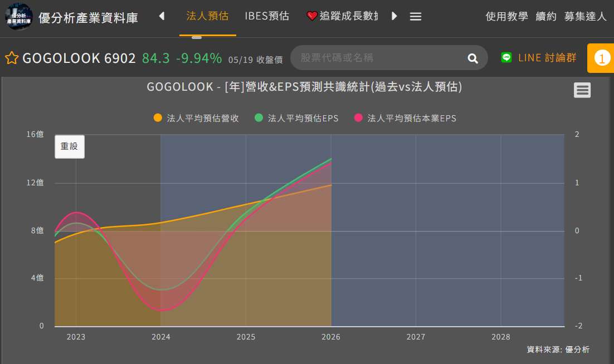Screen dimensions: 614x364
Task: Click the 2025 x-axis label
Action: (246, 337)
